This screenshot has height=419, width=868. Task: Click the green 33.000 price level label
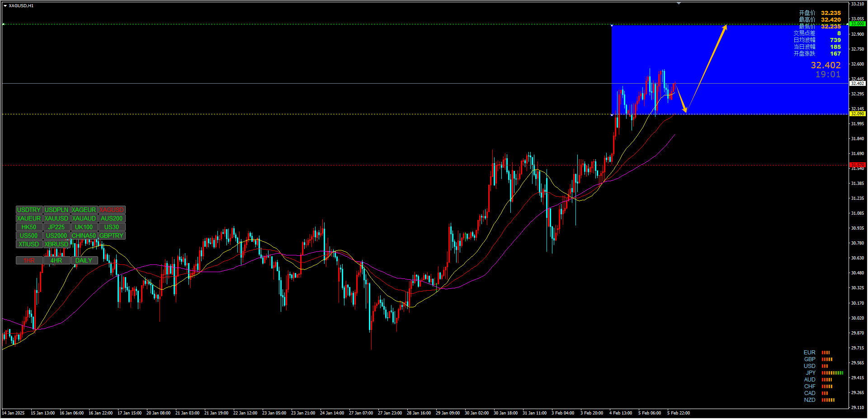857,24
